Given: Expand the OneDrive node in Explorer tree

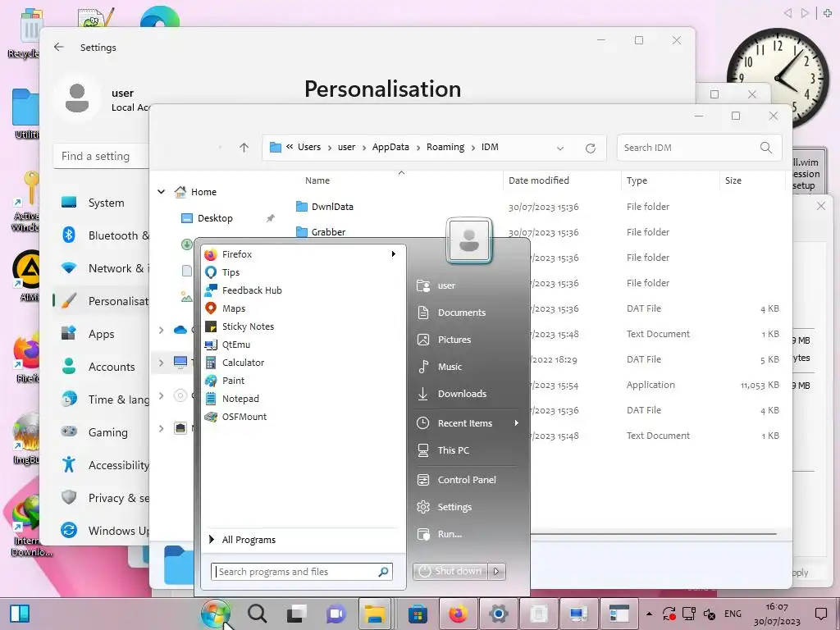Looking at the screenshot, I should pyautogui.click(x=162, y=330).
